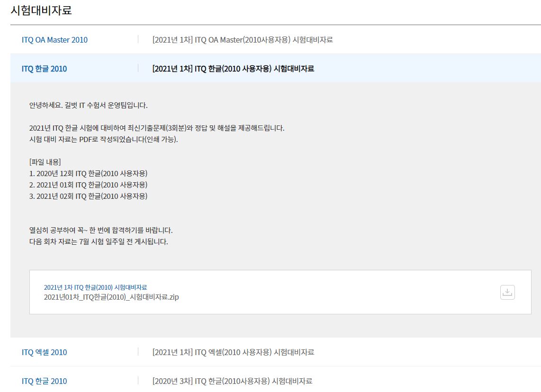Expand the [2021년 1차] ITQ 엑셀 post
The image size is (541, 392).
click(x=233, y=352)
